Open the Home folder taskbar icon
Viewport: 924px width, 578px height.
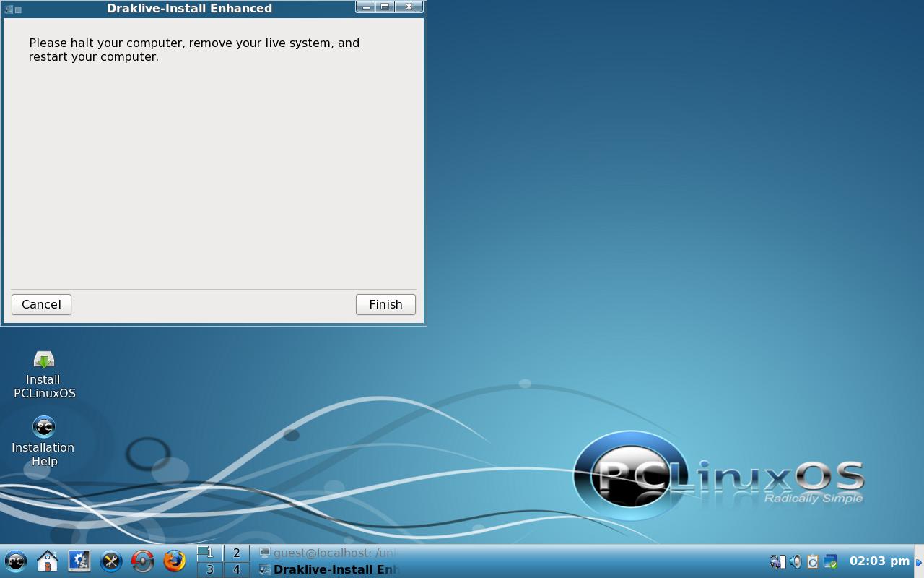(48, 561)
